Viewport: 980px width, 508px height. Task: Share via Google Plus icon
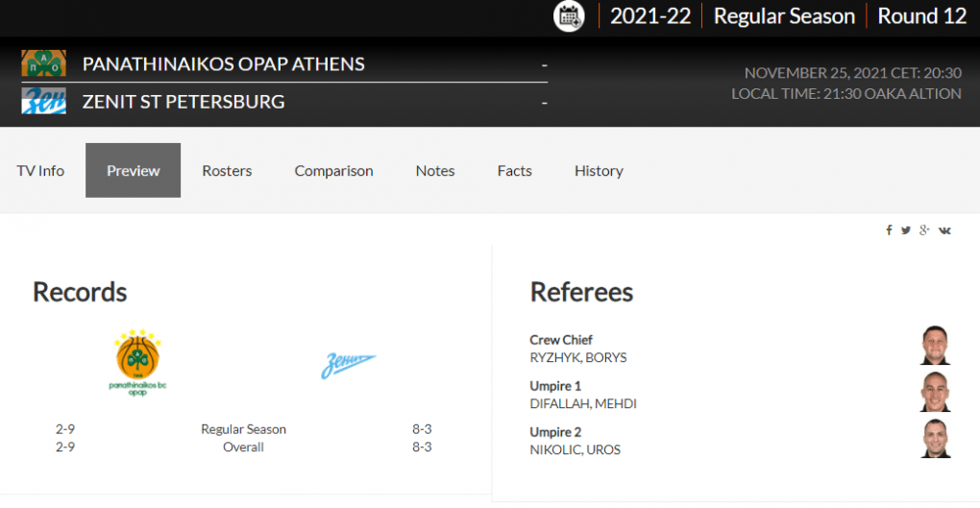924,230
